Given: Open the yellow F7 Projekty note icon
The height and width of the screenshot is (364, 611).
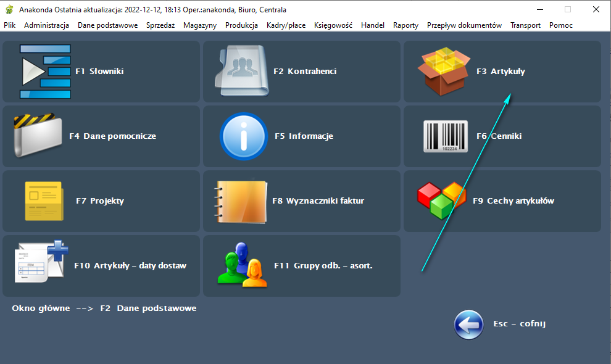Looking at the screenshot, I should click(x=44, y=201).
